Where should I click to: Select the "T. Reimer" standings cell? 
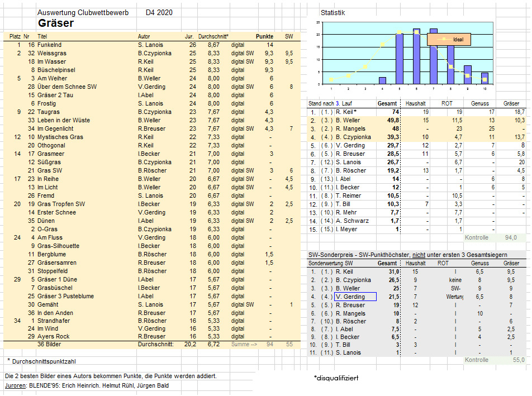click(x=349, y=195)
